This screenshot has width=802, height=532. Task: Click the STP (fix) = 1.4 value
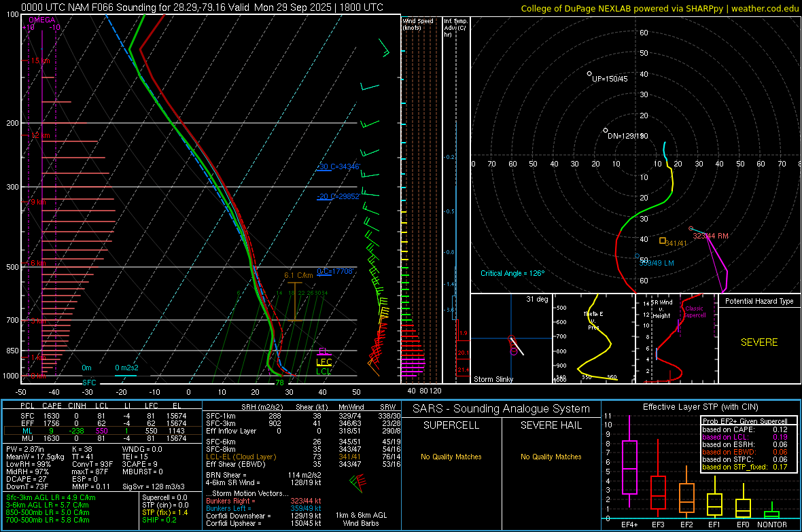point(165,512)
